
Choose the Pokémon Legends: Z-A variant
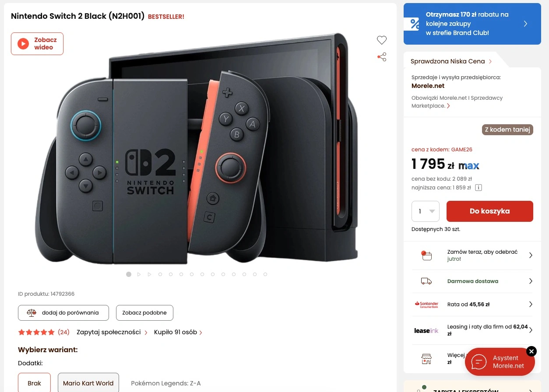point(166,383)
